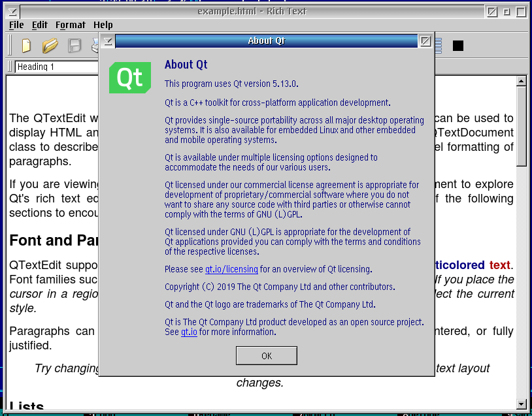
Task: Click the word 'style.' in the editor
Action: [23, 308]
